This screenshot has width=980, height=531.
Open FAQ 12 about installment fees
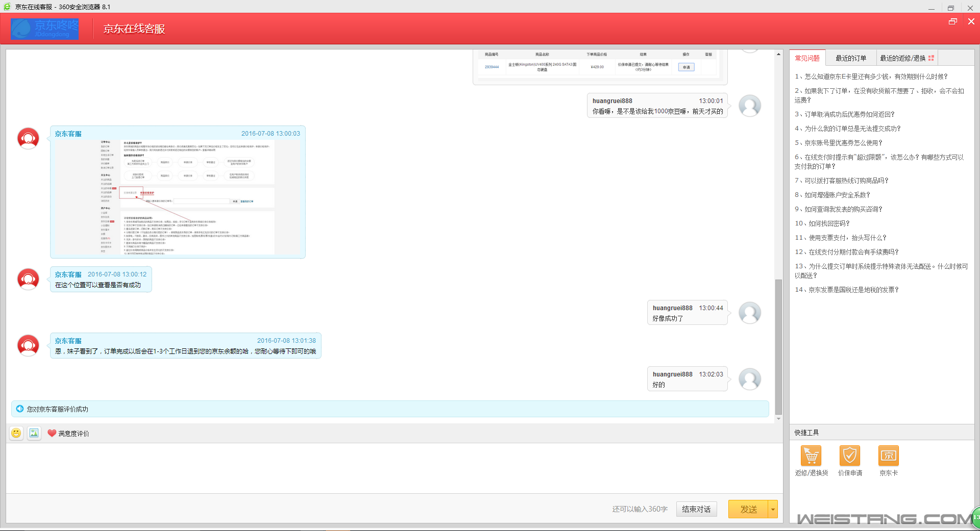pos(846,252)
